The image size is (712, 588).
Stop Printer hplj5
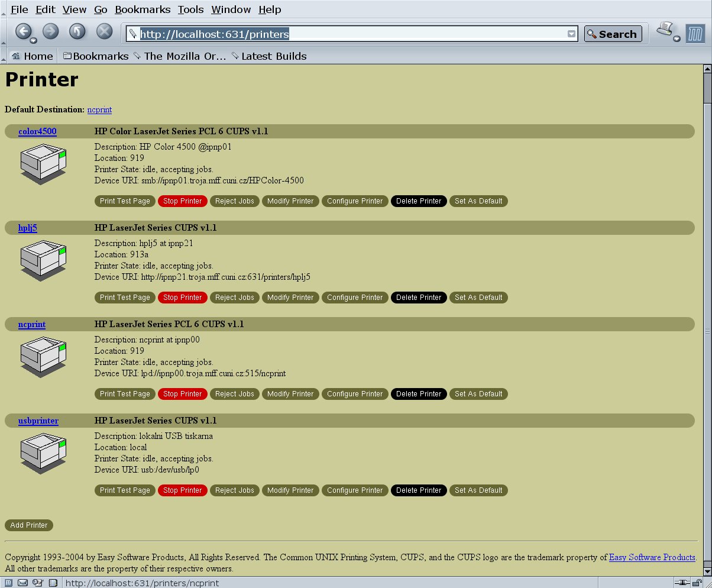(x=183, y=298)
